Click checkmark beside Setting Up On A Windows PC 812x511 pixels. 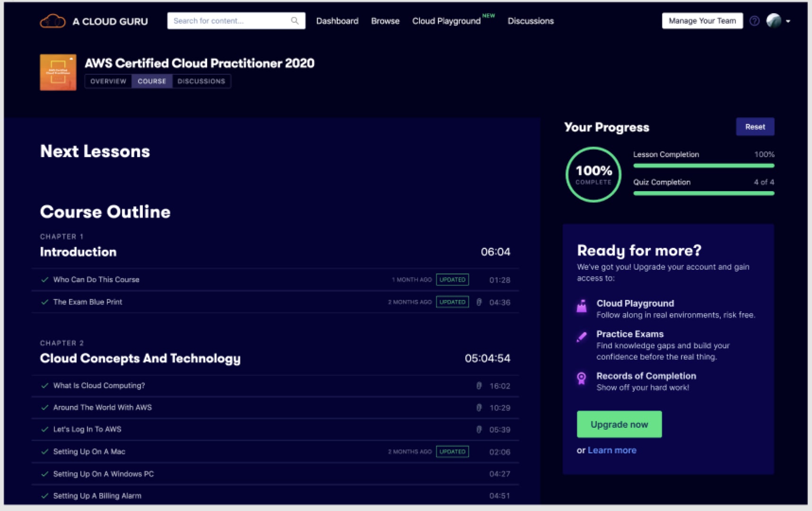point(45,474)
